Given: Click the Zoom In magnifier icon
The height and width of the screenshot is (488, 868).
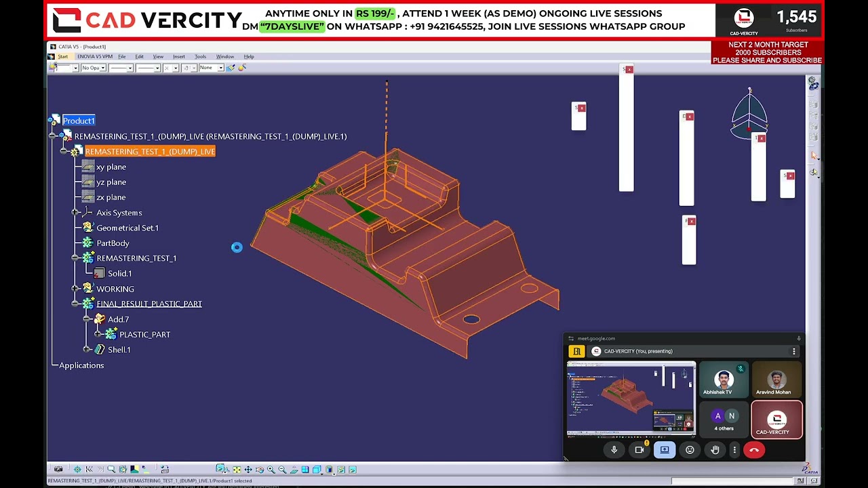Looking at the screenshot, I should click(x=271, y=469).
